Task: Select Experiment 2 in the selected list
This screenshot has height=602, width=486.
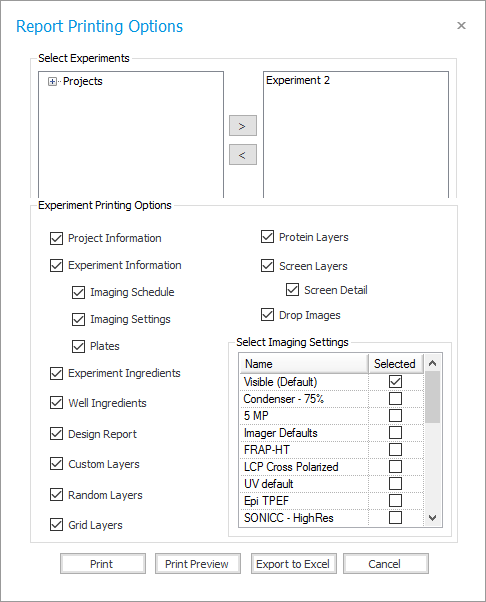Action: coord(298,80)
